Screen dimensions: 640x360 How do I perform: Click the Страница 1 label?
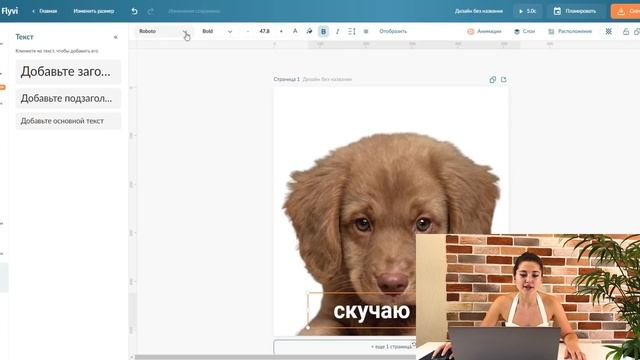click(x=287, y=79)
